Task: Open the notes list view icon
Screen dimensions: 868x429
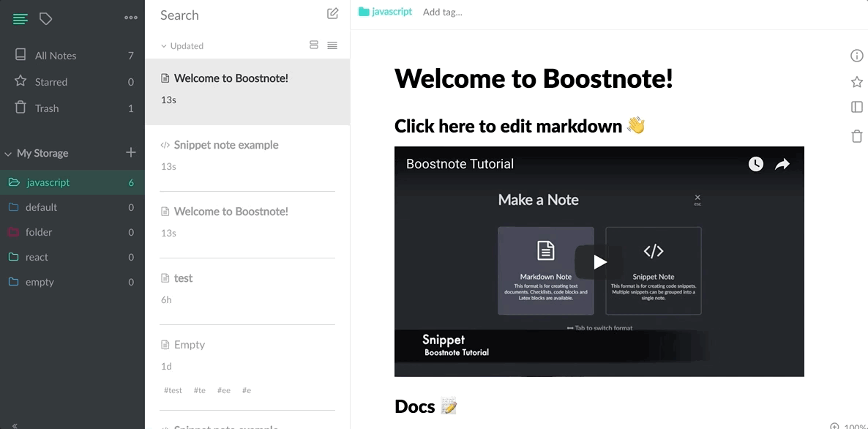Action: (20, 19)
